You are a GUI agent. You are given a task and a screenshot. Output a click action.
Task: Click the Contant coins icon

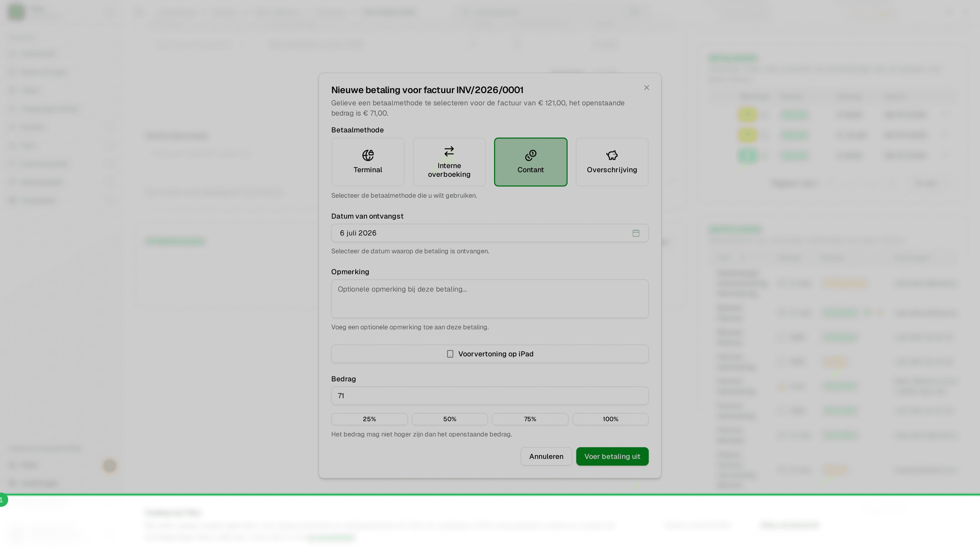pyautogui.click(x=530, y=155)
